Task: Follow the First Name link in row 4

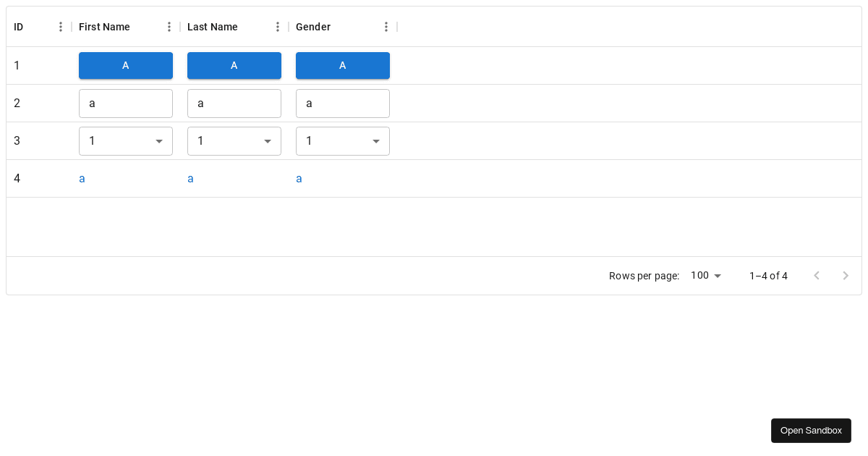Action: pos(82,179)
